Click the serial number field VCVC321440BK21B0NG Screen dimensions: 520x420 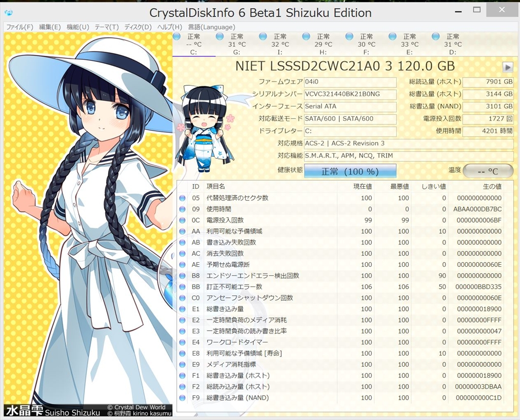tap(350, 94)
